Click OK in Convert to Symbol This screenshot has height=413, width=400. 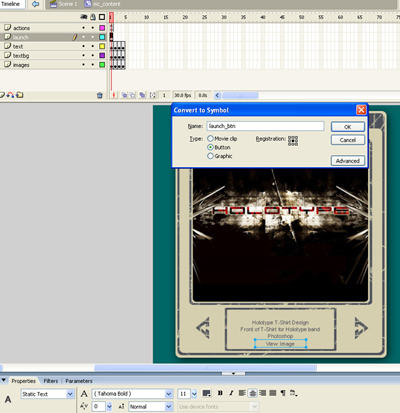point(348,127)
